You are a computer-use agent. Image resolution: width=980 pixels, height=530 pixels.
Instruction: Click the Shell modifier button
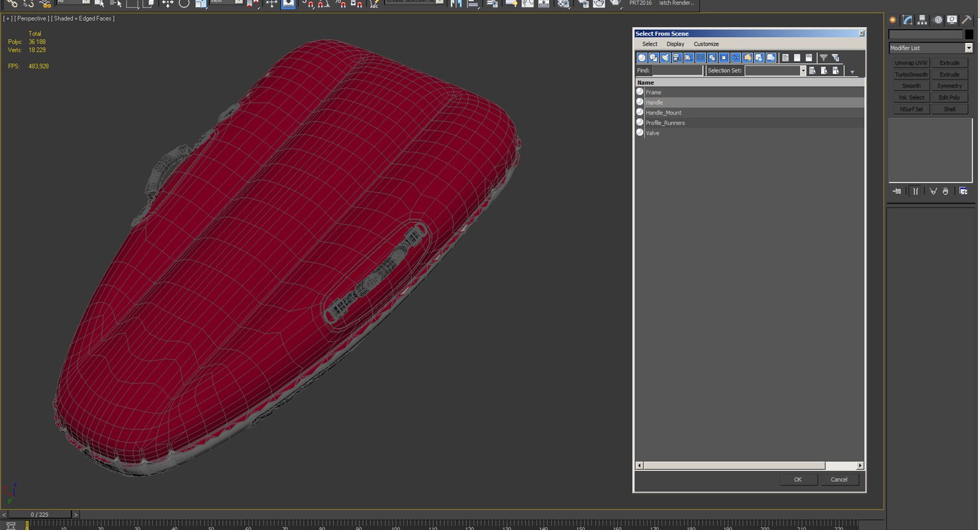coord(950,109)
